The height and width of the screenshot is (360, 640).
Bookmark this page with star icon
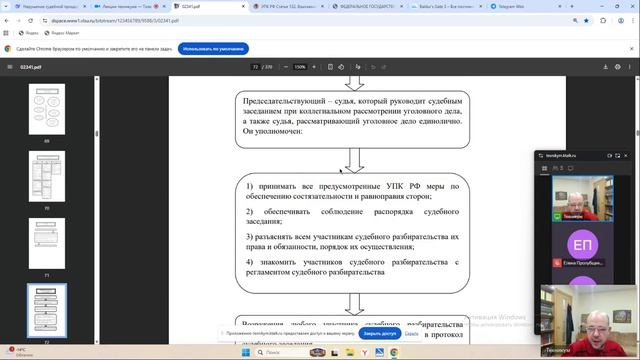click(x=587, y=20)
